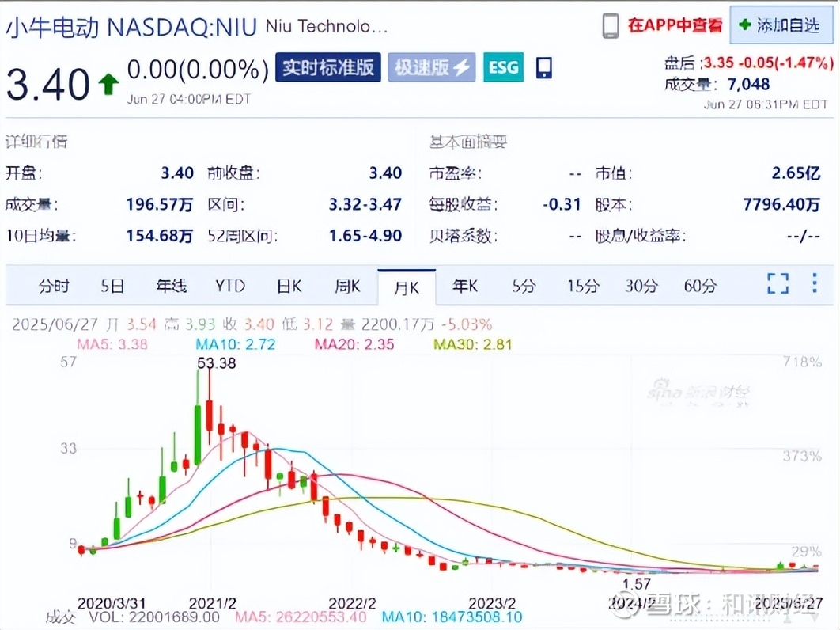The height and width of the screenshot is (630, 840).
Task: Click the 2020/3/31 date axis label
Action: [112, 604]
